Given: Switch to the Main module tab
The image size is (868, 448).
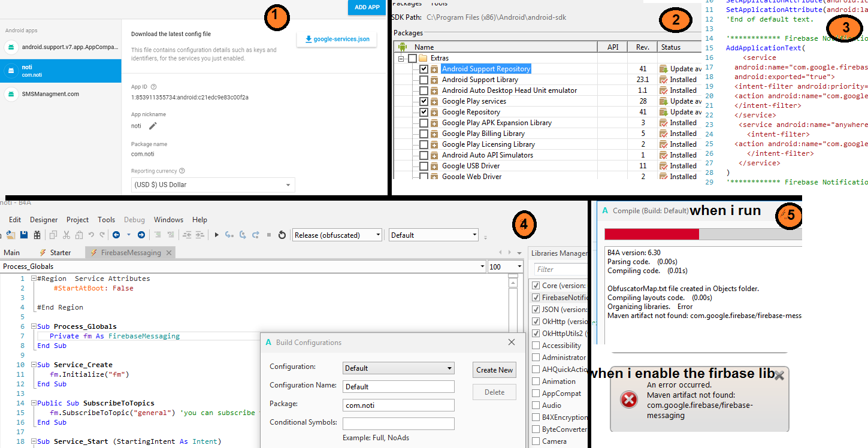Looking at the screenshot, I should [x=11, y=253].
